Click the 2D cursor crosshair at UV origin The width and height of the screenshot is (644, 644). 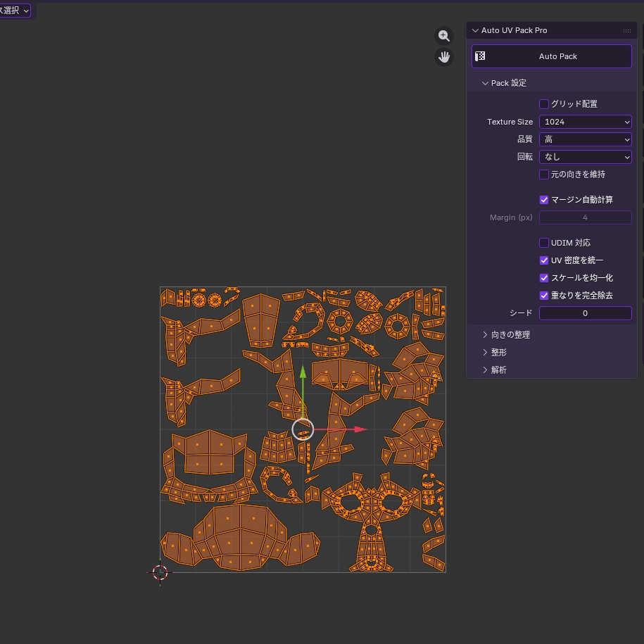(x=160, y=572)
